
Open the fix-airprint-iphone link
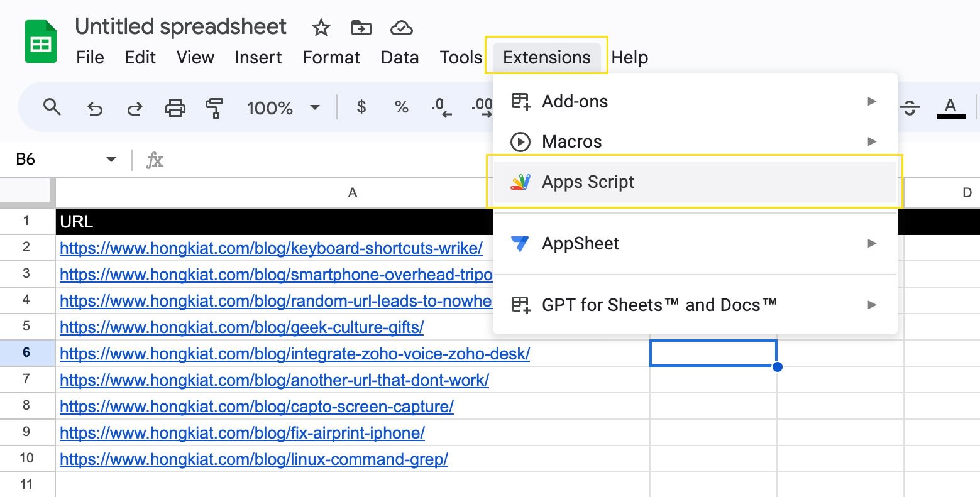(242, 433)
